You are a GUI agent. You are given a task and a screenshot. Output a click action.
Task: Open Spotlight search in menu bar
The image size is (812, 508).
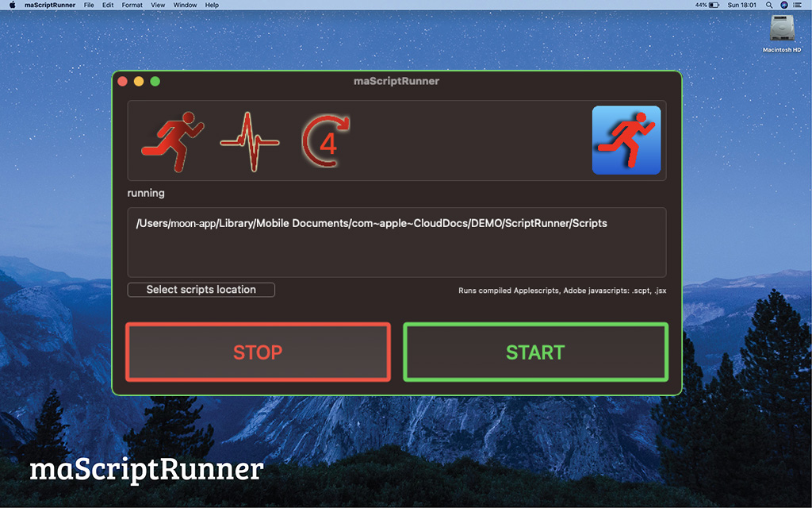(769, 5)
